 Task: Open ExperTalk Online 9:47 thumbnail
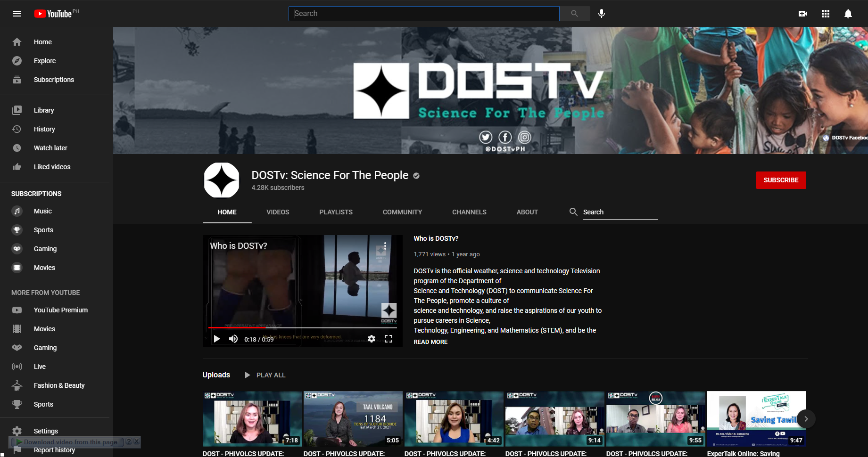756,419
